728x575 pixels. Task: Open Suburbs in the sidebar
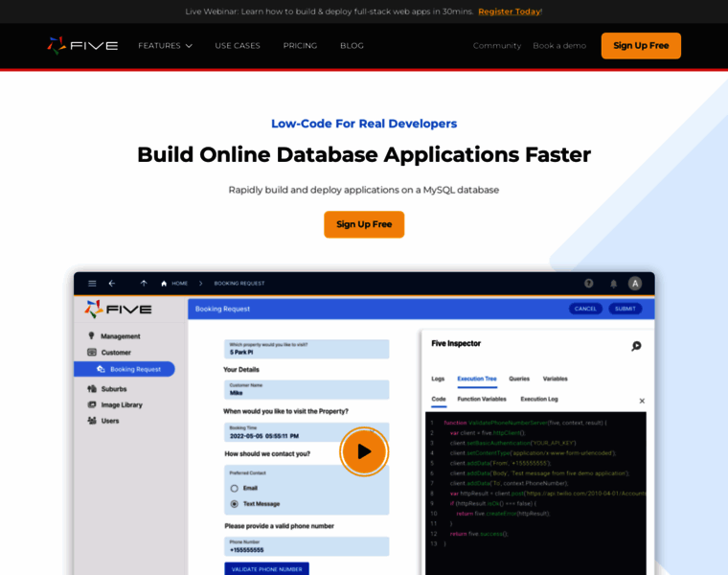(x=114, y=389)
